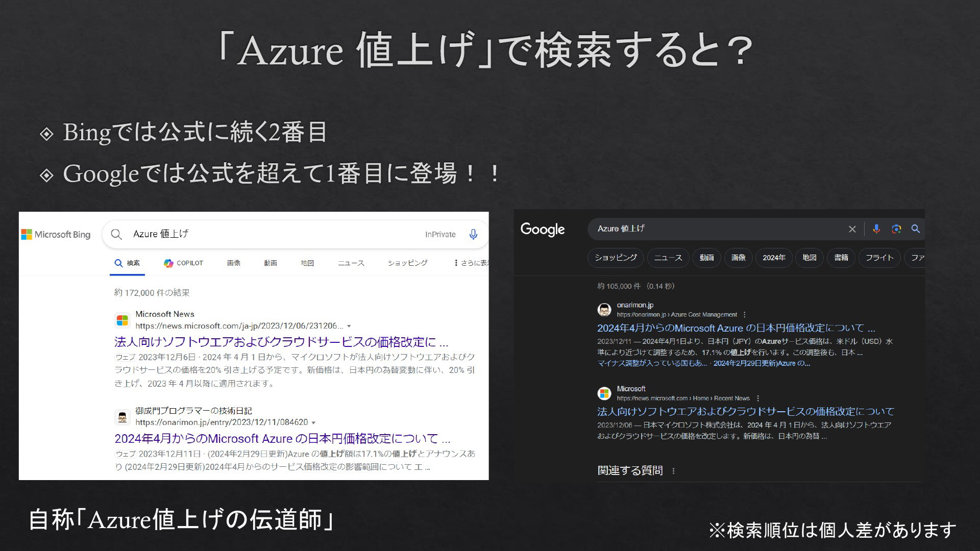Click the bullet Bingでは公式に続く2番目
This screenshot has height=551, width=980.
coord(195,133)
